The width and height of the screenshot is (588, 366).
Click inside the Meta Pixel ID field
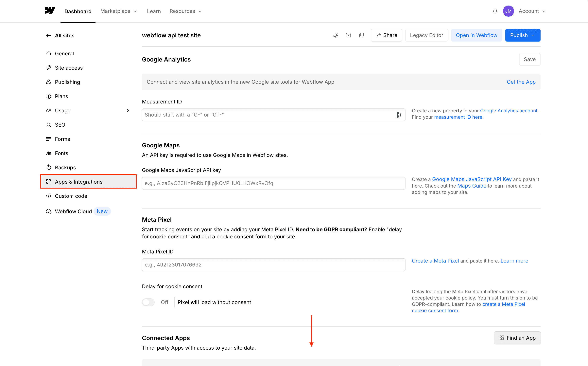273,265
